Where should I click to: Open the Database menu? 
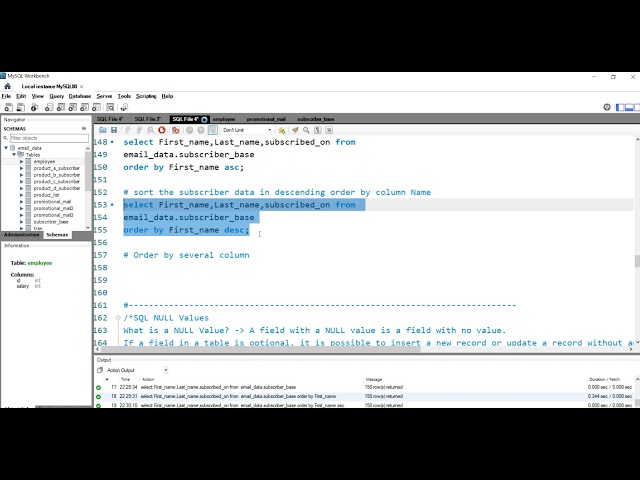(80, 96)
